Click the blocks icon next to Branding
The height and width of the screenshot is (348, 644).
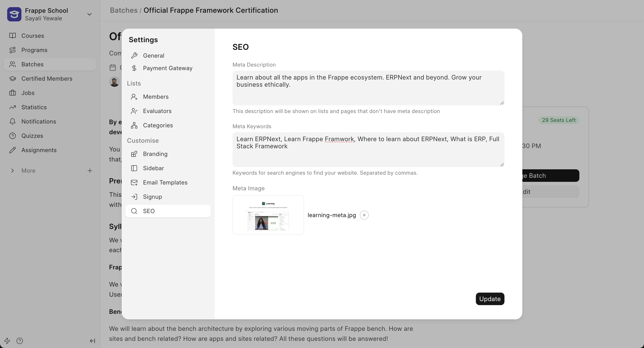pyautogui.click(x=134, y=154)
